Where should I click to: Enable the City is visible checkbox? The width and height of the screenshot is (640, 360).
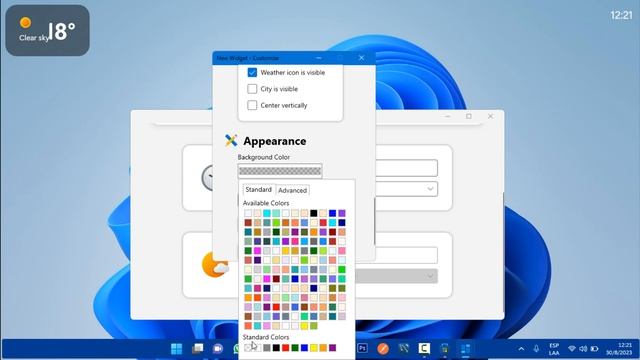252,89
